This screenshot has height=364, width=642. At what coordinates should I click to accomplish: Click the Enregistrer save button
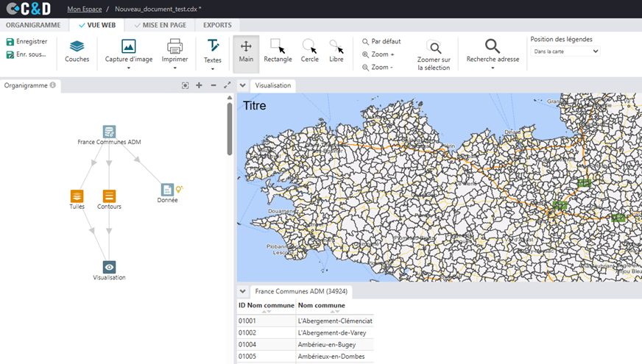tap(27, 42)
